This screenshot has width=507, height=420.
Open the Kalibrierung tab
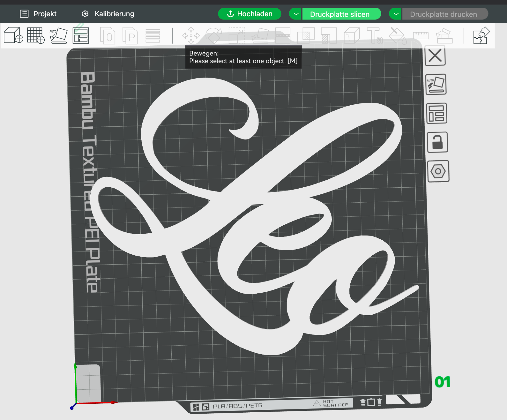tap(108, 14)
